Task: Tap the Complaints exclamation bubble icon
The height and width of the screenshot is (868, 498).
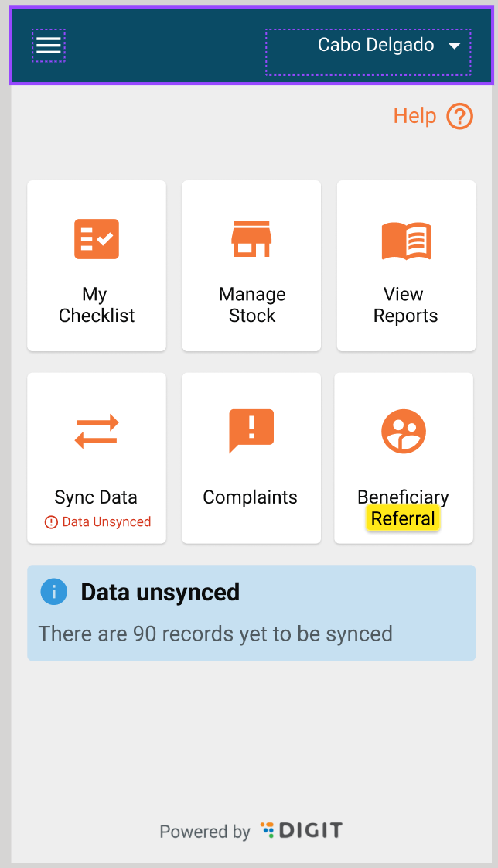Action: pos(251,430)
